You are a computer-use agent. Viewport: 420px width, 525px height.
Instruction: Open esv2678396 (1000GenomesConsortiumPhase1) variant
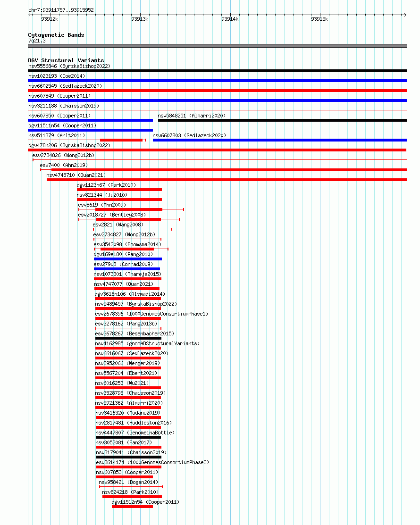coord(128,318)
